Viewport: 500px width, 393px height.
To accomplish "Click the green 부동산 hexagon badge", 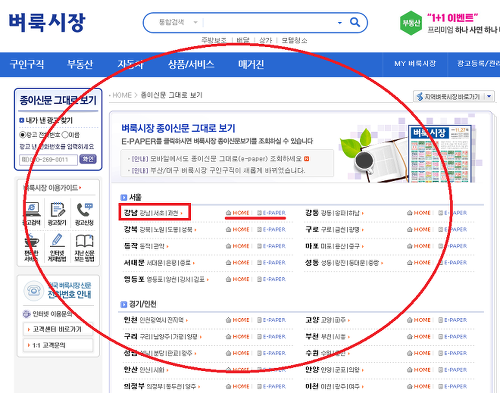I will click(411, 23).
